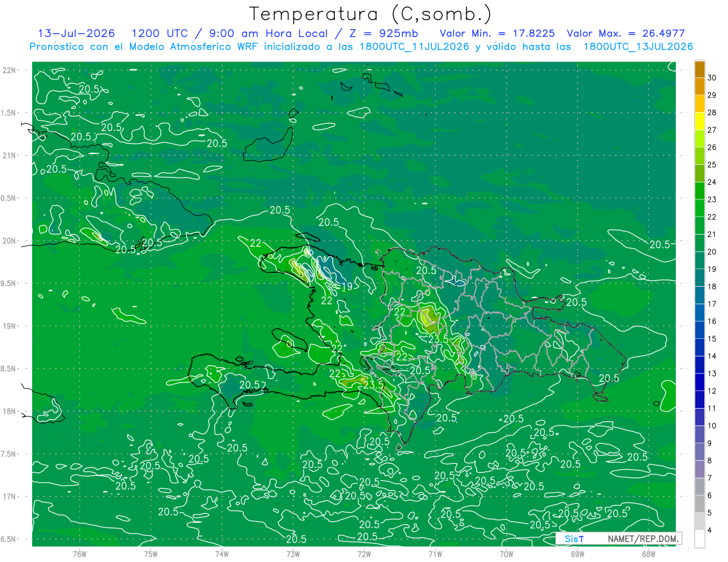Pick the lime green swatch between 25 and 26

tap(699, 156)
